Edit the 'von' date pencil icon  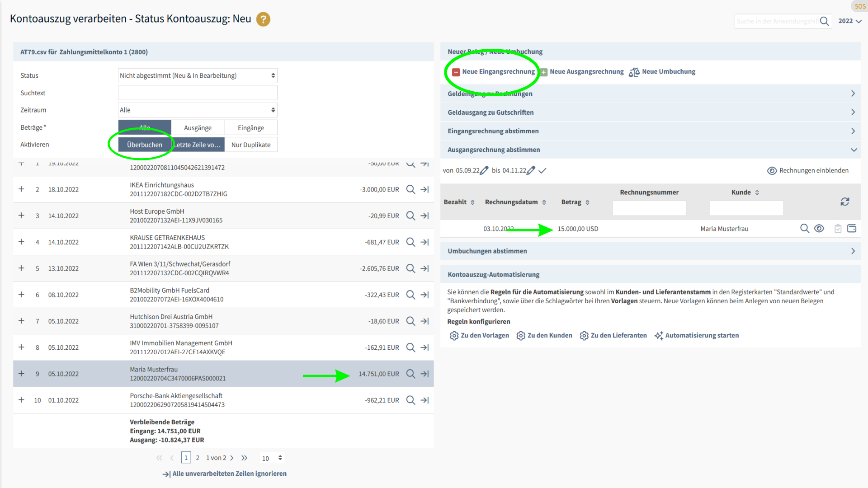484,170
